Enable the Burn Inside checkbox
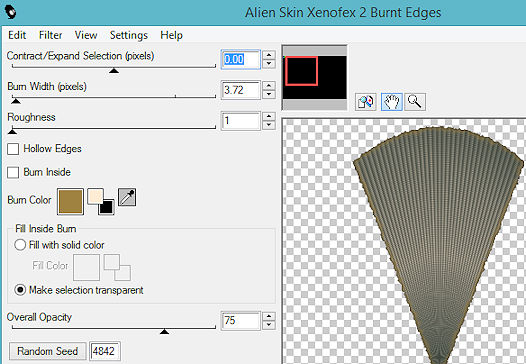526x364 pixels. 13,172
